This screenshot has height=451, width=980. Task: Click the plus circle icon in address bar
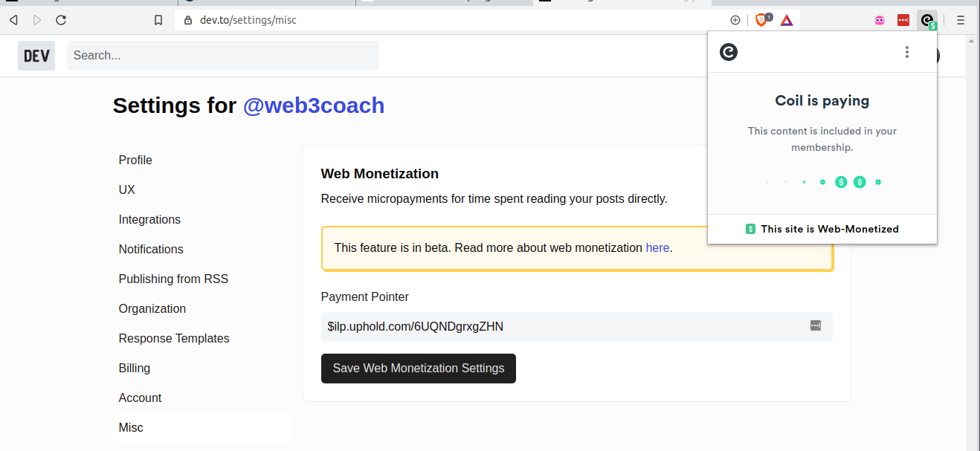tap(735, 20)
